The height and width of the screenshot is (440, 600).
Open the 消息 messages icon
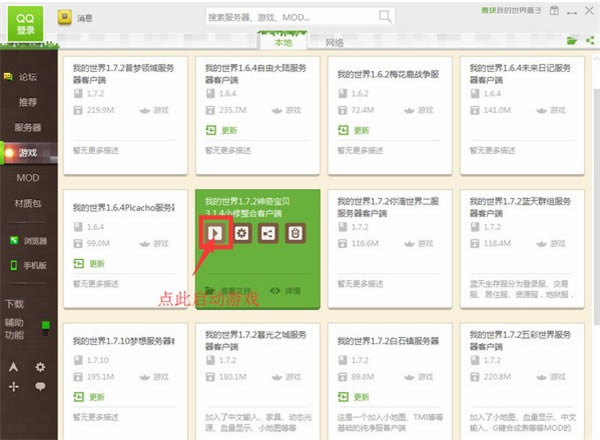(65, 17)
